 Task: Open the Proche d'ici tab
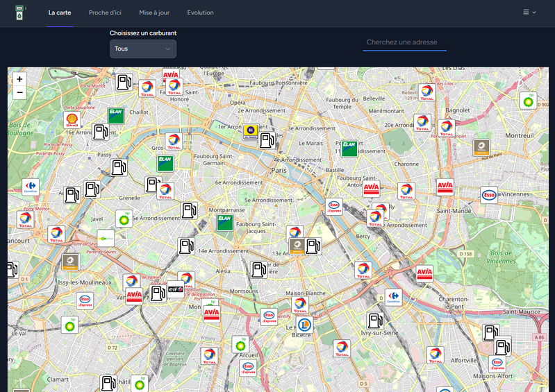105,12
